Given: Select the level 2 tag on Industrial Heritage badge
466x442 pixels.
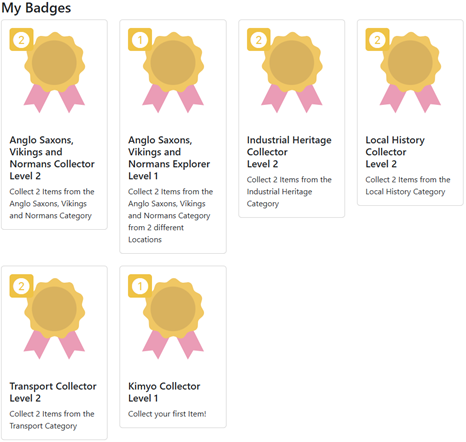Looking at the screenshot, I should (259, 40).
